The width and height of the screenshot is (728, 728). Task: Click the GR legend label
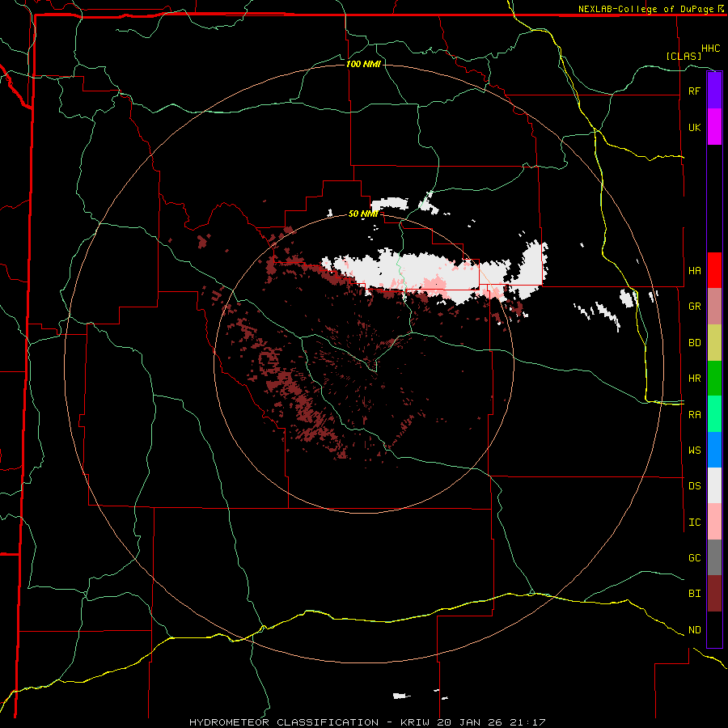(x=694, y=307)
